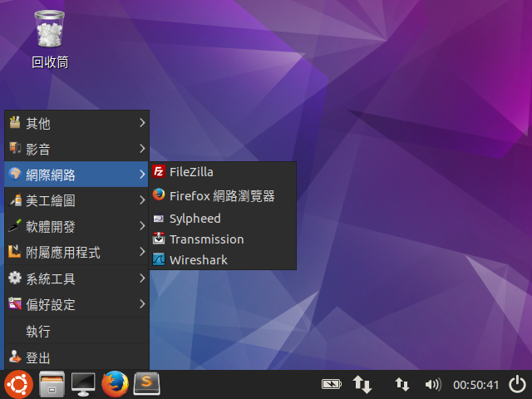Open the file manager in the taskbar

click(x=52, y=384)
